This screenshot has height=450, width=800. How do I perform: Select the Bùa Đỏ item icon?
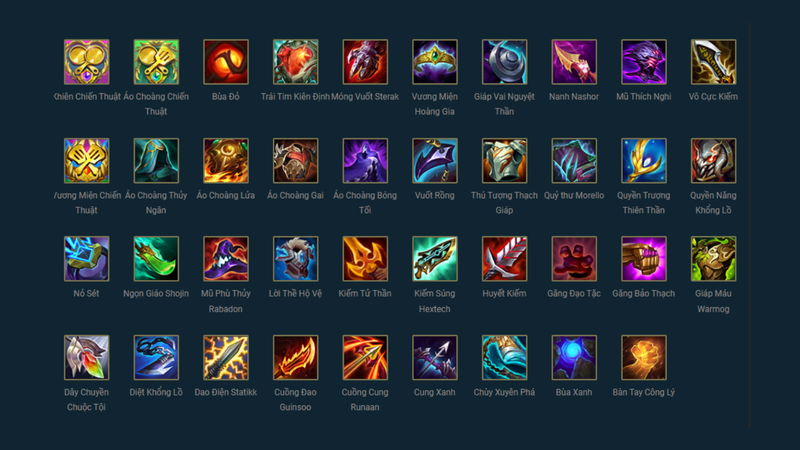pyautogui.click(x=226, y=62)
